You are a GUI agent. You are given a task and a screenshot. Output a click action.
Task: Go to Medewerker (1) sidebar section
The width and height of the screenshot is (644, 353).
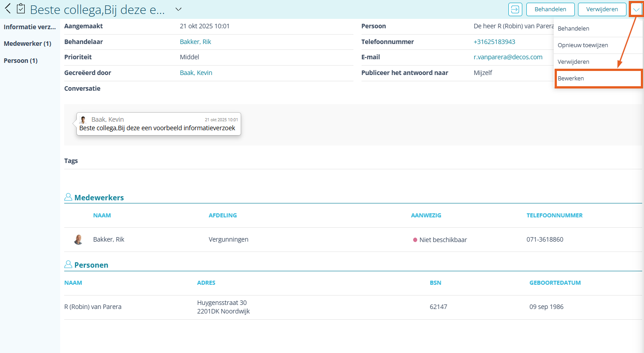click(27, 44)
